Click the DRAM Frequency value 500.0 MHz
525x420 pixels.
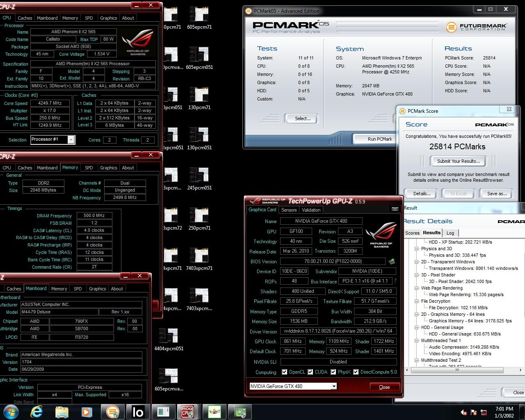(94, 216)
